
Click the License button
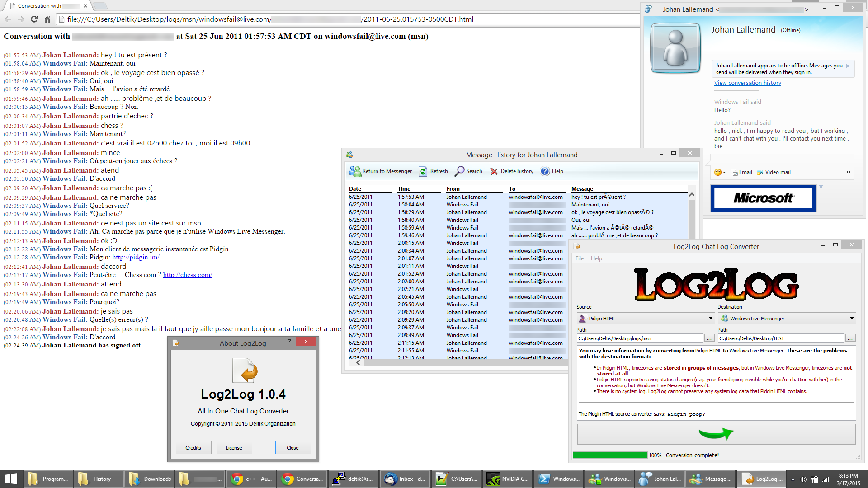click(x=234, y=448)
